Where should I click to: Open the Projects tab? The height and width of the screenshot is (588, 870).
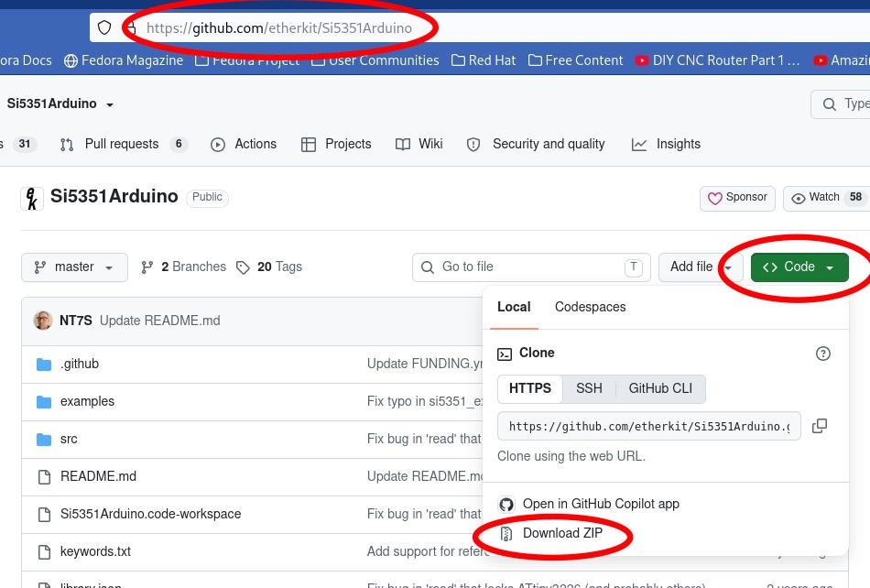(x=336, y=144)
